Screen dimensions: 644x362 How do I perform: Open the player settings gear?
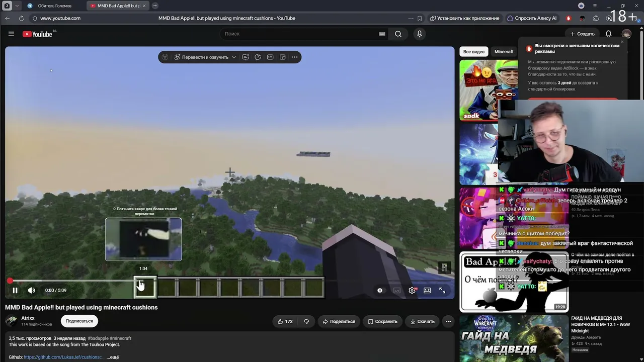tap(412, 290)
